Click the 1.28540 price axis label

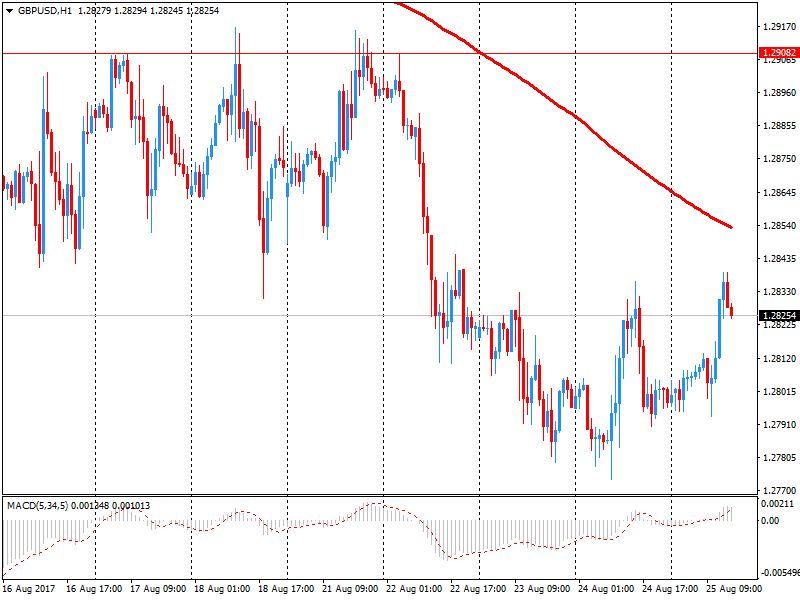tap(779, 226)
